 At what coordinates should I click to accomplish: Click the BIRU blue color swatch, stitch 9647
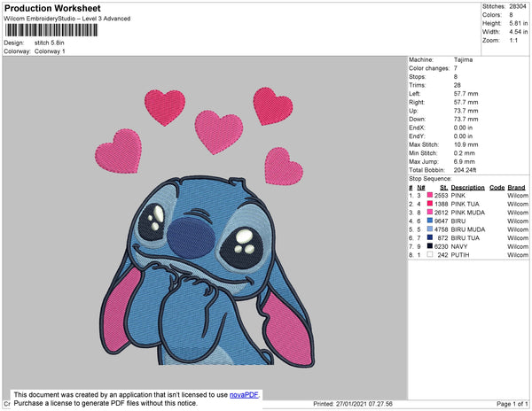(x=432, y=221)
